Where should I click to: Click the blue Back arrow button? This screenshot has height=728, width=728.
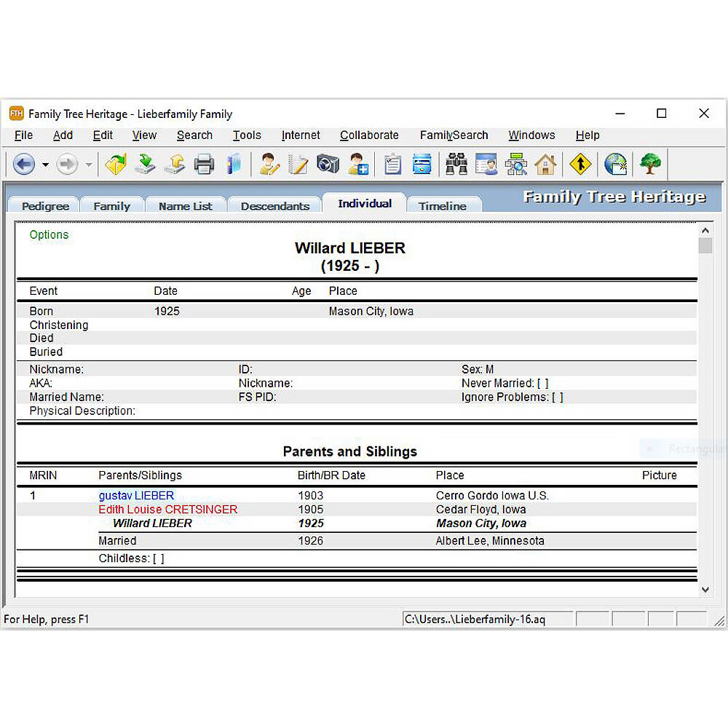coord(24,164)
